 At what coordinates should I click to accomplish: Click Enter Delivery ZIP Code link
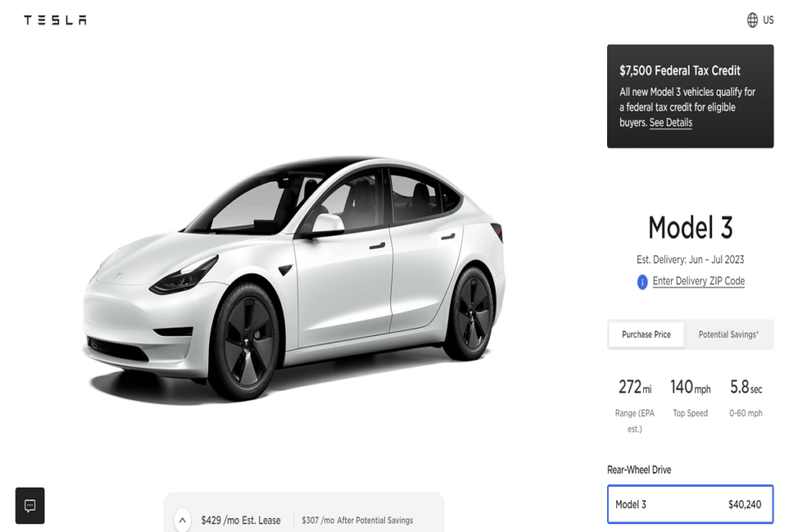tap(698, 280)
